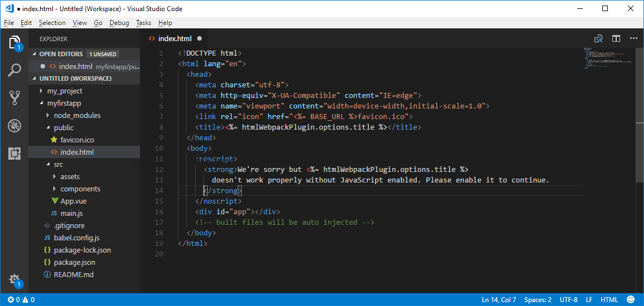Open the Explorer view in activity bar

[14, 43]
